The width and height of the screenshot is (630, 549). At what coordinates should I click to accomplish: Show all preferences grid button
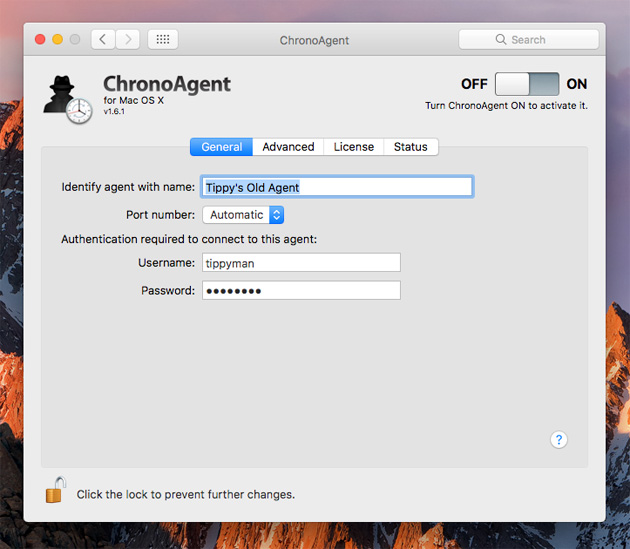(163, 39)
